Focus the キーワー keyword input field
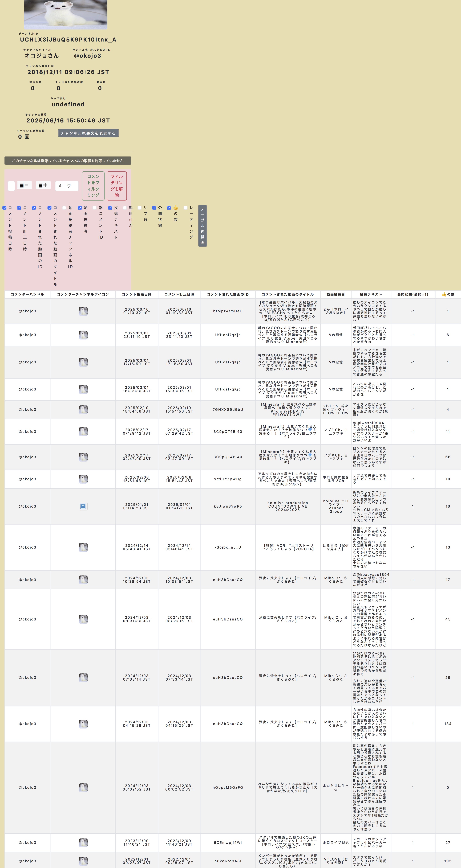Viewport: 461px width, 868px height. tap(67, 186)
